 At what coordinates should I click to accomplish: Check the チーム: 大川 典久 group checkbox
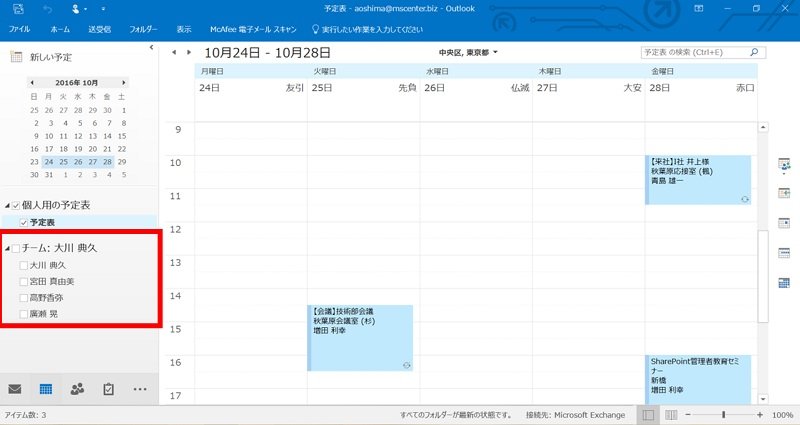tap(16, 248)
